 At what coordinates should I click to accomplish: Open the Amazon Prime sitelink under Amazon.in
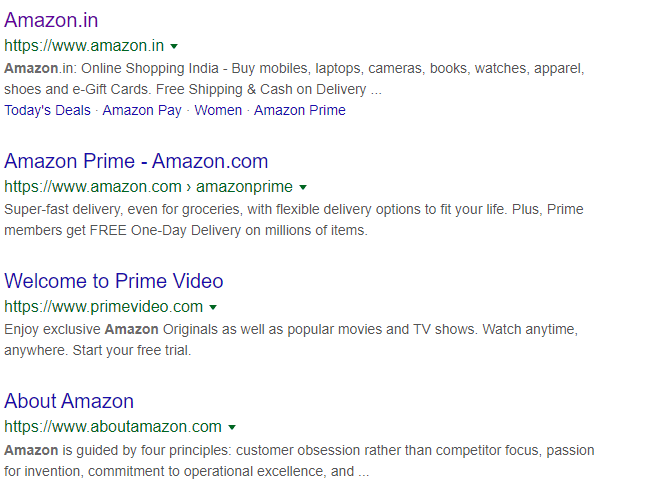coord(300,110)
